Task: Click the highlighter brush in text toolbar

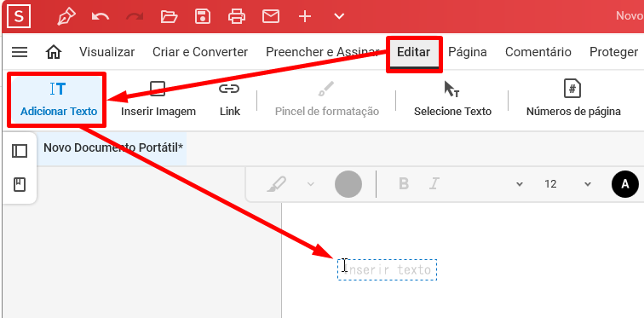Action: coord(276,184)
